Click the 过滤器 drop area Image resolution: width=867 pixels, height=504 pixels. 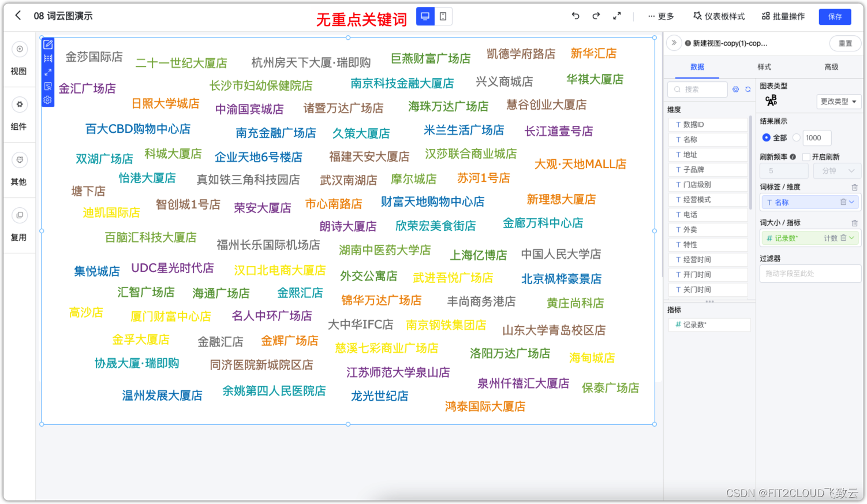tap(810, 274)
